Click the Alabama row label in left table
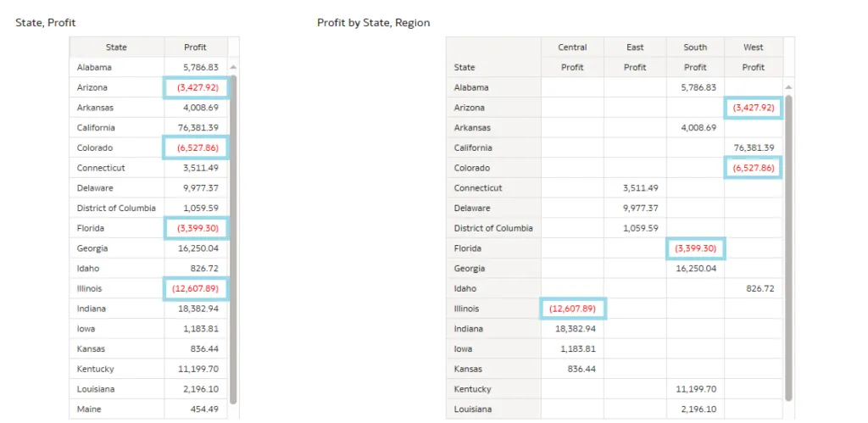The image size is (868, 423). click(x=94, y=67)
